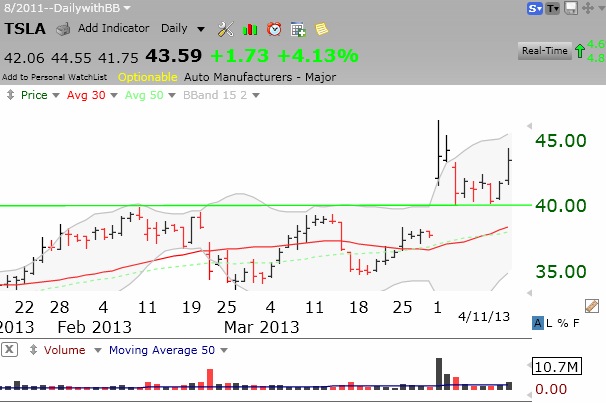Screen dimensions: 606x403
Task: Click the green up arrow next to Real-Time
Action: click(x=579, y=51)
